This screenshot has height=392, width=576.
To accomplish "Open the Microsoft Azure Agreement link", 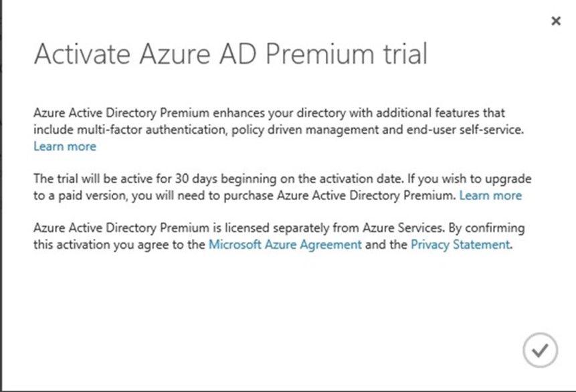I will [x=285, y=245].
